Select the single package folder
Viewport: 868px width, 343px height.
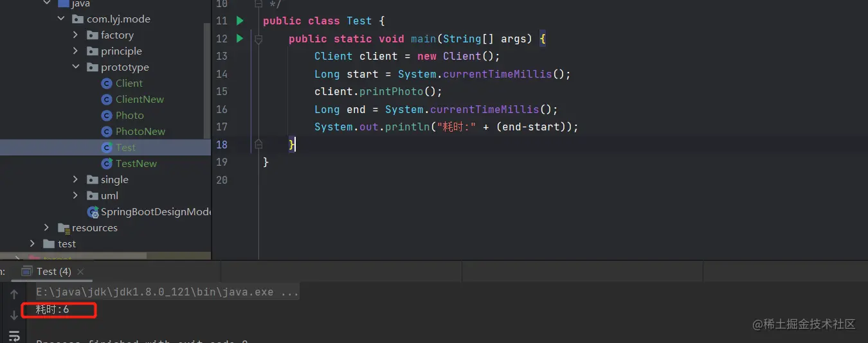pos(107,179)
